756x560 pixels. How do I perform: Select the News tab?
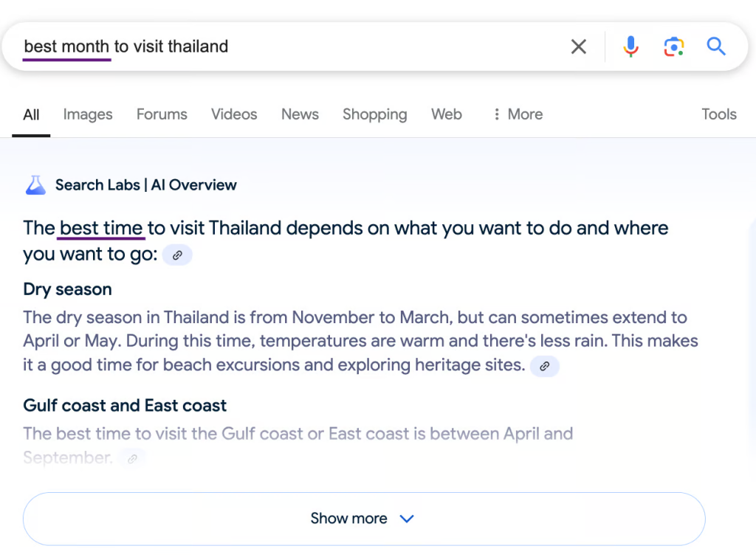(300, 114)
